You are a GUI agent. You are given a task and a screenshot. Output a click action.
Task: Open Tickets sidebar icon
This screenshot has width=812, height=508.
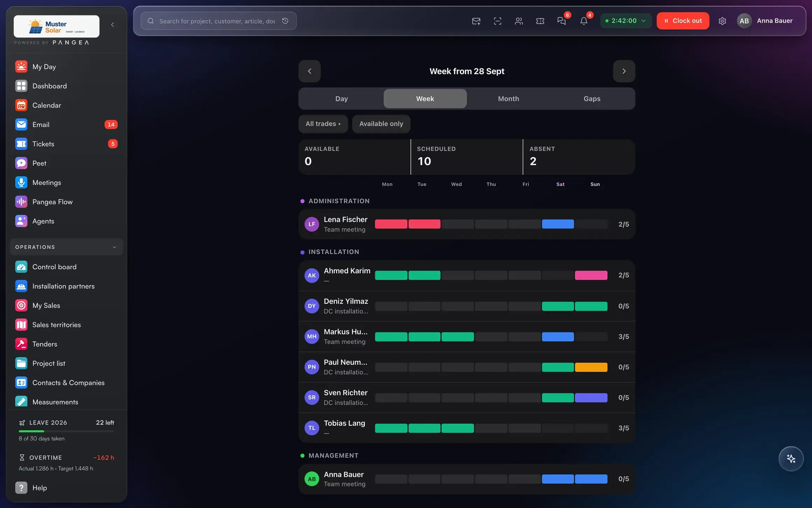click(21, 144)
